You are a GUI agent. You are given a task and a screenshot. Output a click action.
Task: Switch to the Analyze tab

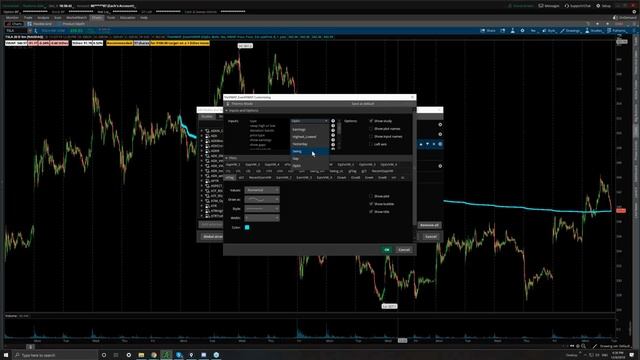click(x=43, y=18)
